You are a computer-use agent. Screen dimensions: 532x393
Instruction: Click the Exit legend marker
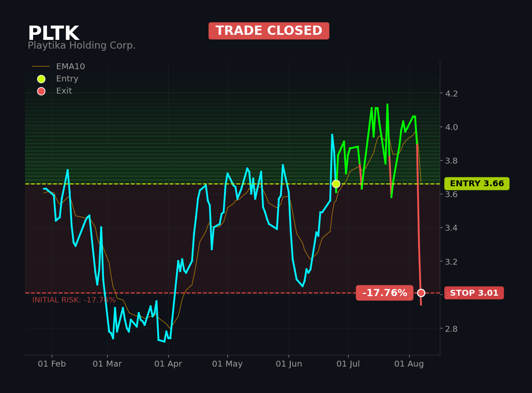click(x=41, y=91)
